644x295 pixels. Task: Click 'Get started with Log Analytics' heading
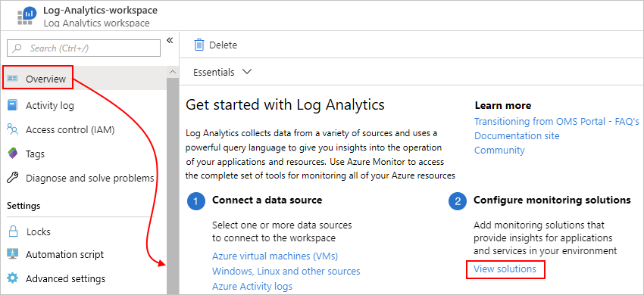285,105
